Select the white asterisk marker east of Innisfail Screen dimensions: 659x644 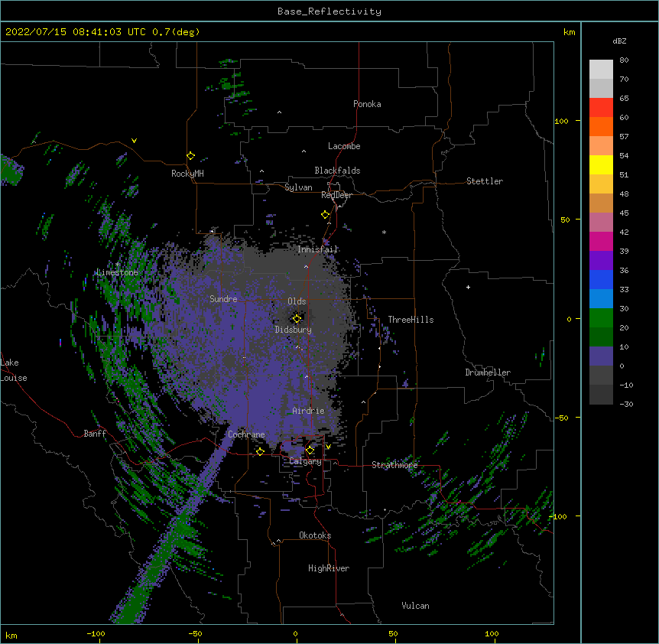point(384,232)
